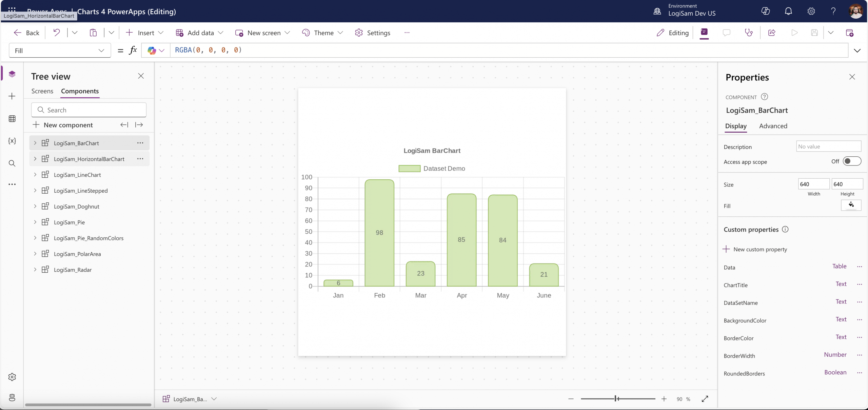Click the zoom slider handle
868x410 pixels.
616,399
